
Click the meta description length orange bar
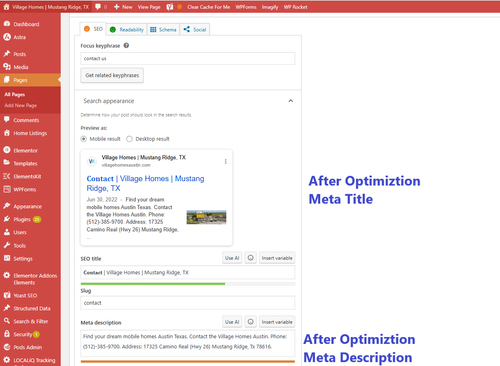click(x=188, y=361)
